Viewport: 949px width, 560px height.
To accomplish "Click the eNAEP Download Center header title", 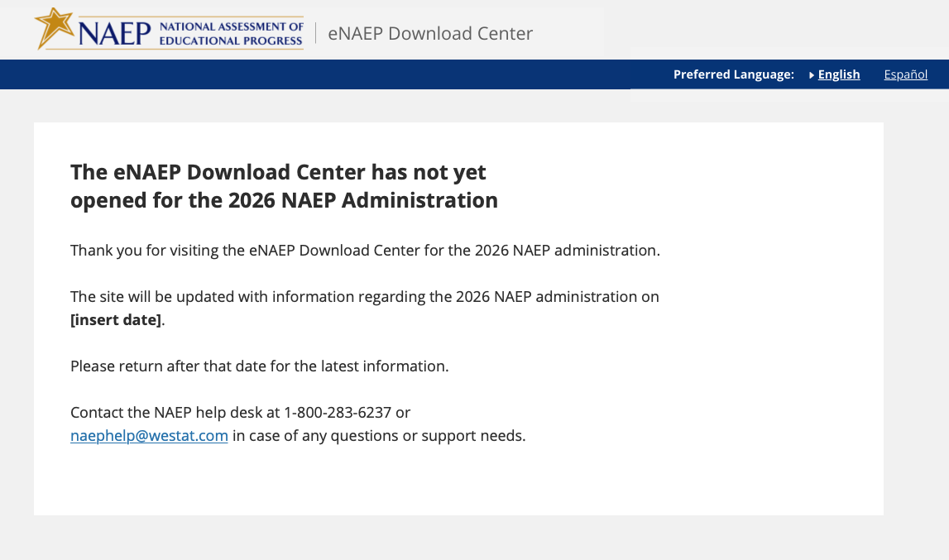I will tap(430, 34).
